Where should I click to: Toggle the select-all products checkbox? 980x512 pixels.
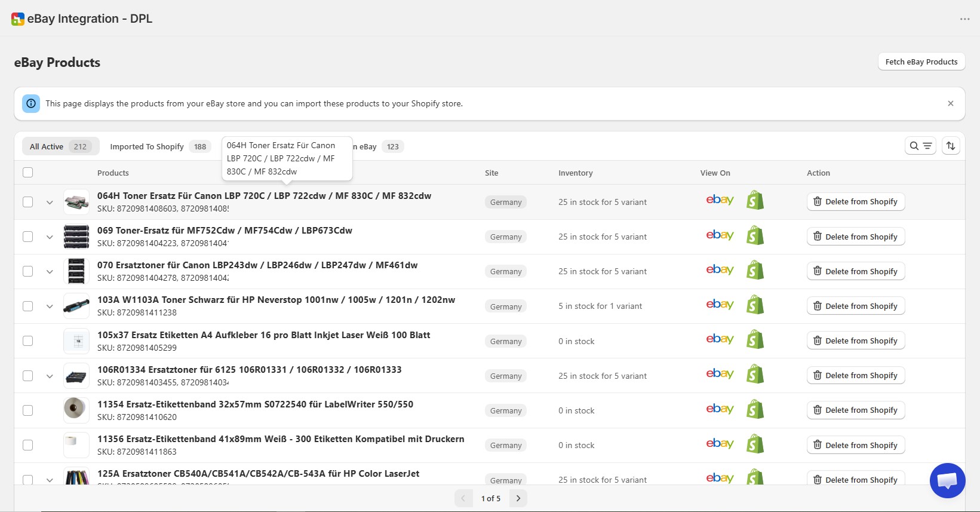click(x=27, y=173)
